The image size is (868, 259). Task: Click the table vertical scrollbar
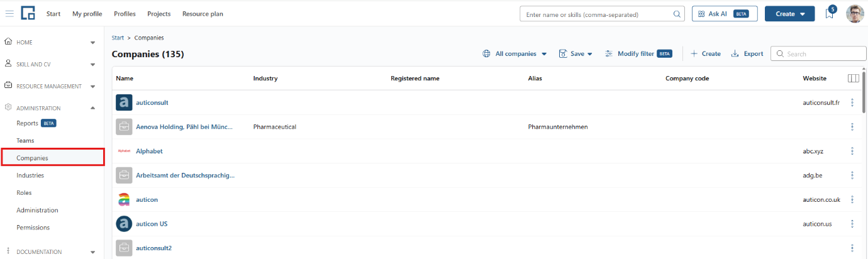[864, 91]
